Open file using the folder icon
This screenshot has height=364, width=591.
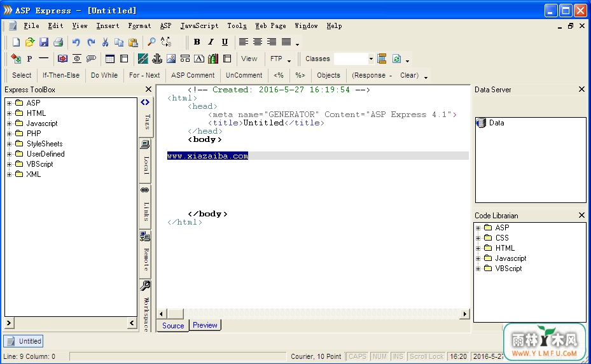tap(30, 42)
